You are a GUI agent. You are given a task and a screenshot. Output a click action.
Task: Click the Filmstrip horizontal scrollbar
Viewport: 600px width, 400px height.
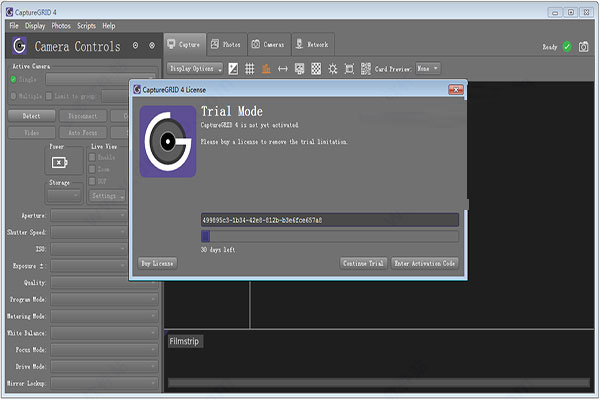pos(379,382)
